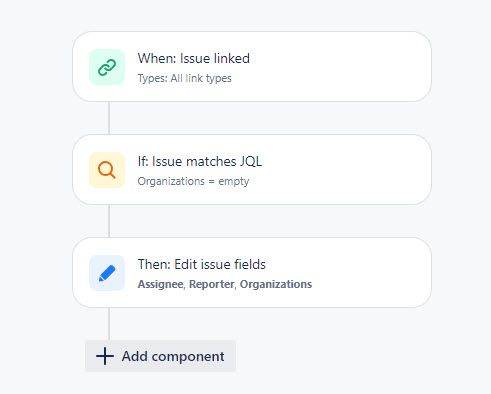Click the 'Add component' label text
The image size is (491, 394).
pyautogui.click(x=173, y=356)
